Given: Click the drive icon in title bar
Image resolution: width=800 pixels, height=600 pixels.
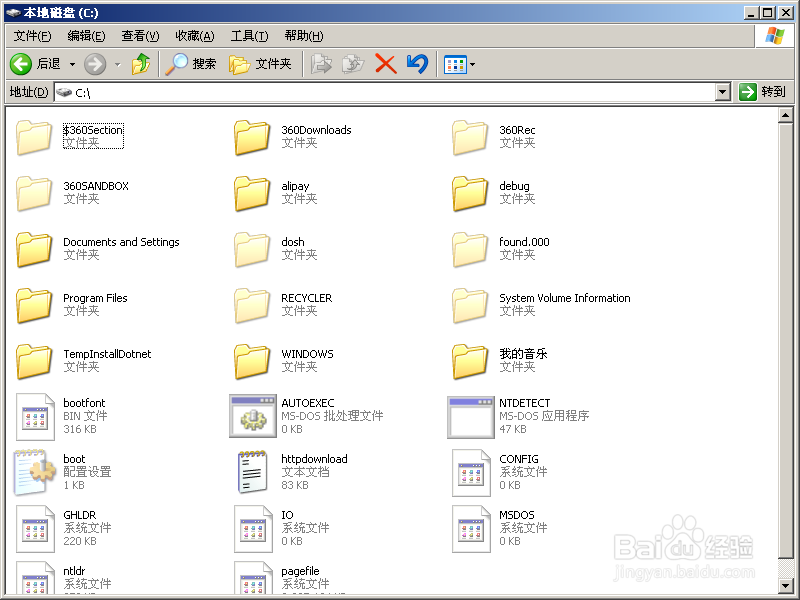Looking at the screenshot, I should [13, 12].
